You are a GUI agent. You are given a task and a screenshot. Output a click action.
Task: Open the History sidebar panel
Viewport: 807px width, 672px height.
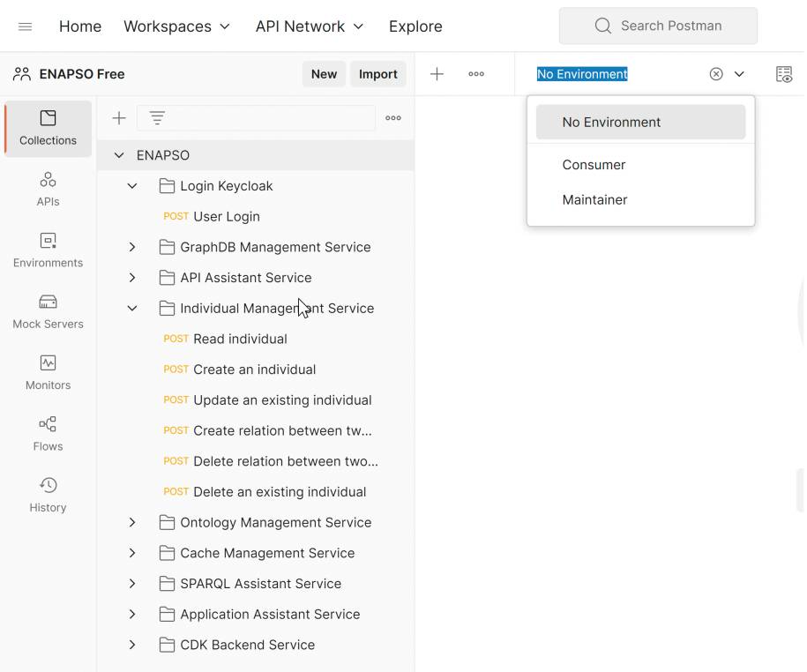[x=48, y=496]
